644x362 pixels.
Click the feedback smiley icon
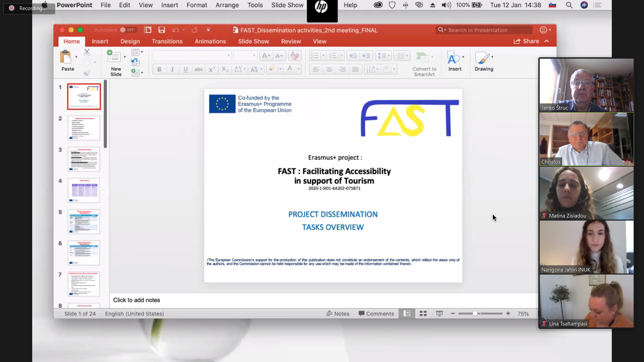point(543,30)
